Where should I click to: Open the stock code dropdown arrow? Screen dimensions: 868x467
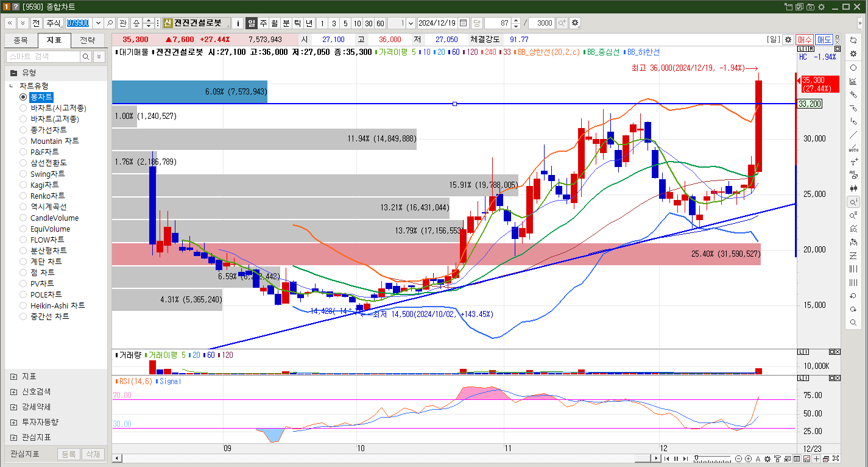[x=97, y=23]
